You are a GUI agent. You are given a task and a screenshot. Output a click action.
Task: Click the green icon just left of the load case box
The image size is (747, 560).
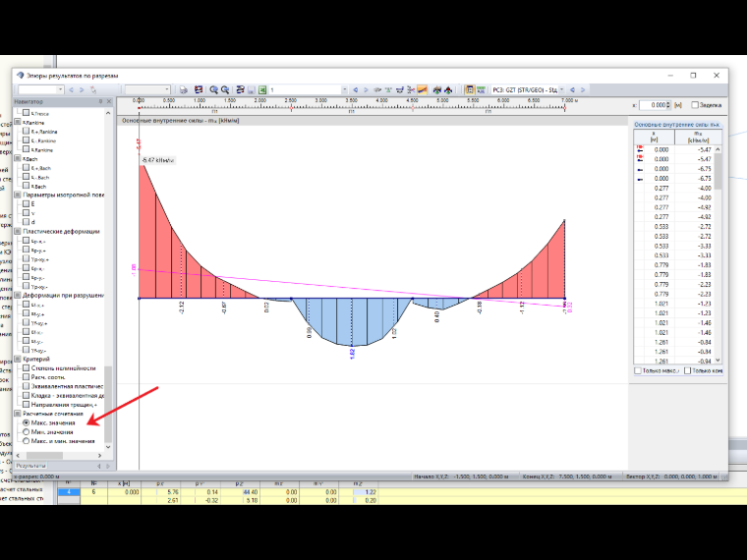pyautogui.click(x=482, y=90)
